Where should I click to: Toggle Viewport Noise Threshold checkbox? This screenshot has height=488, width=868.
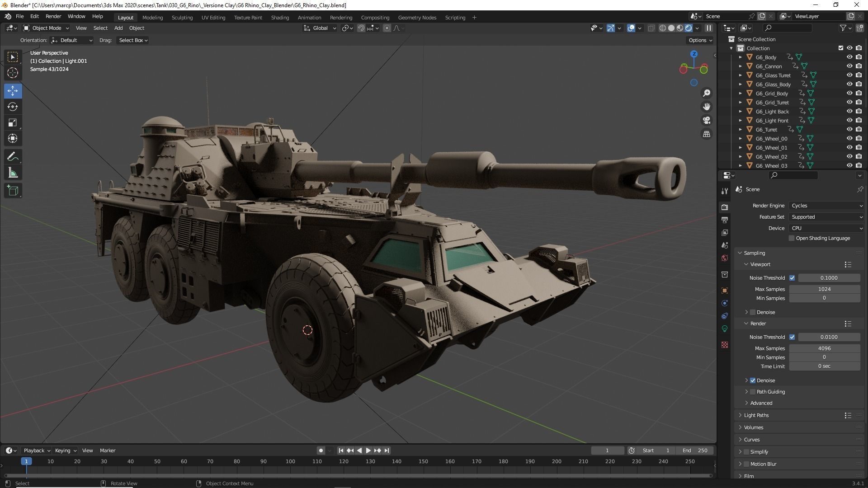792,278
